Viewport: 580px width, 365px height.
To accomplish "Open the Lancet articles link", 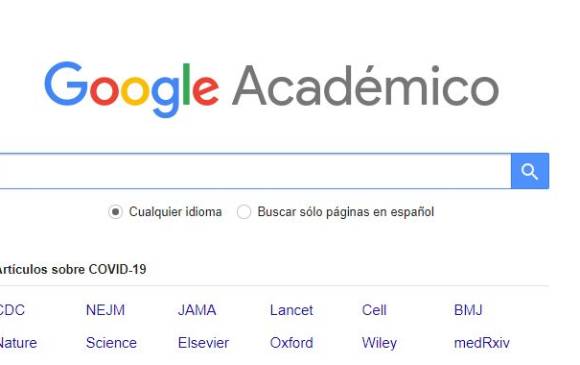I will coord(291,310).
